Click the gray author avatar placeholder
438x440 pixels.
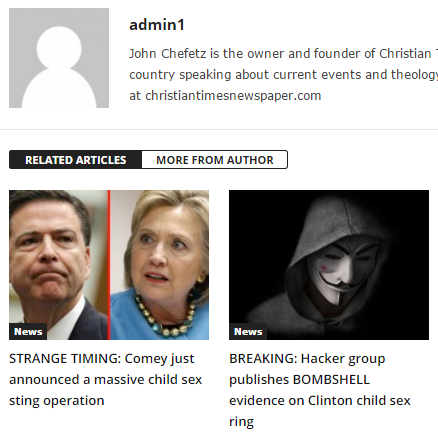(x=59, y=58)
